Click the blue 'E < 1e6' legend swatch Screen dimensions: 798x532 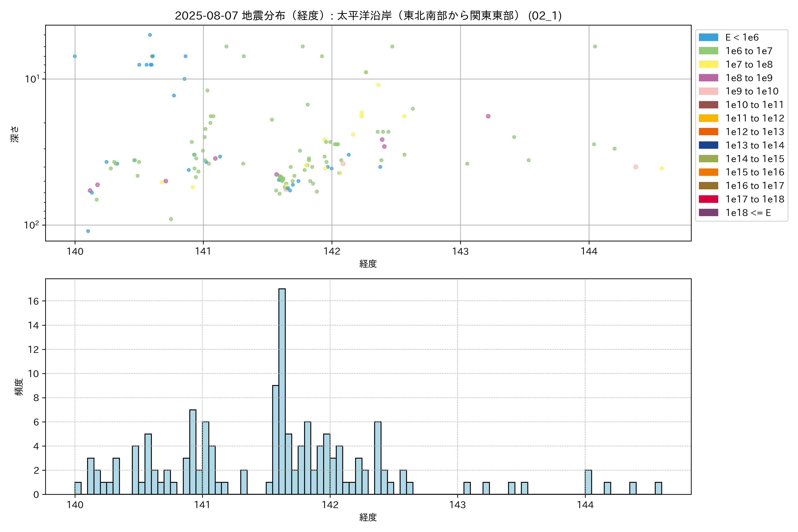(x=708, y=37)
